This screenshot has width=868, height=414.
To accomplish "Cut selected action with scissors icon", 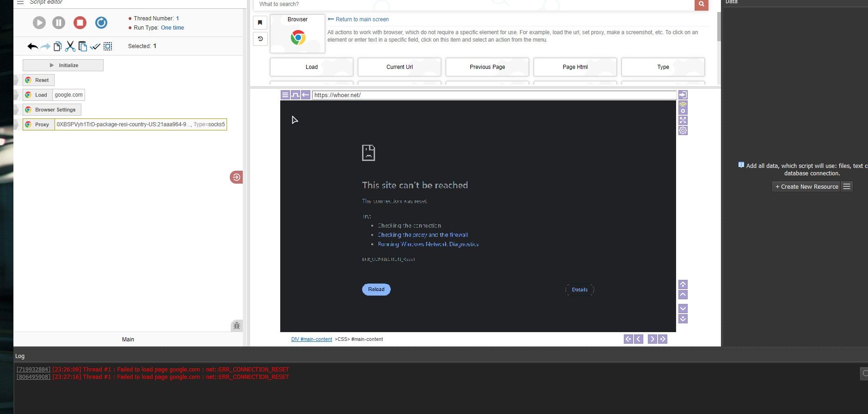I will point(70,46).
